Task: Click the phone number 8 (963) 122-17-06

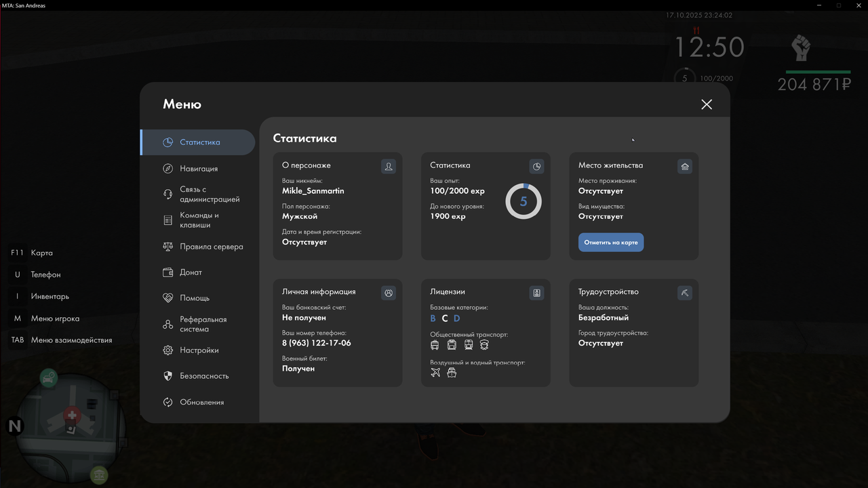Action: (317, 343)
